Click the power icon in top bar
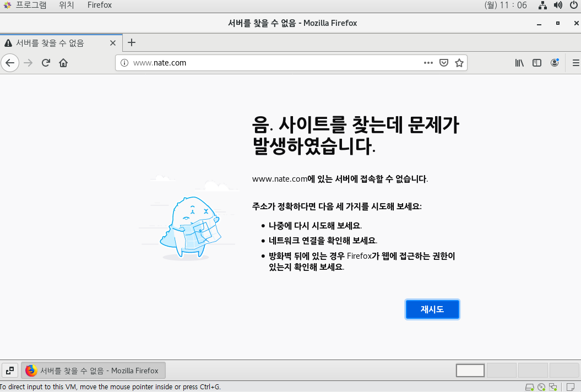 574,5
